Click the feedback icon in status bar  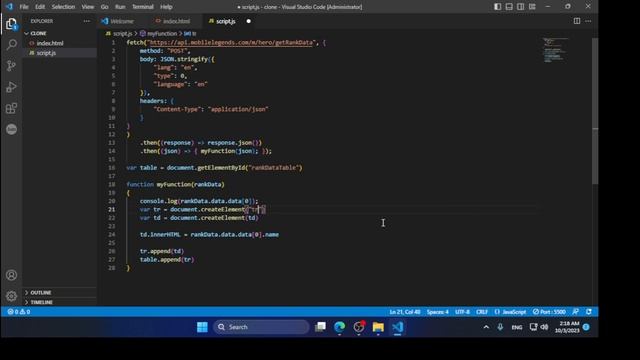click(576, 312)
